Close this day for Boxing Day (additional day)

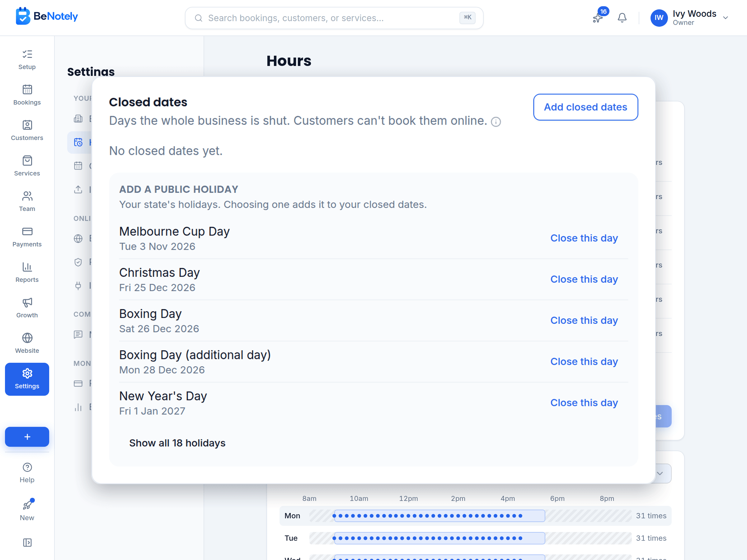[x=584, y=362]
